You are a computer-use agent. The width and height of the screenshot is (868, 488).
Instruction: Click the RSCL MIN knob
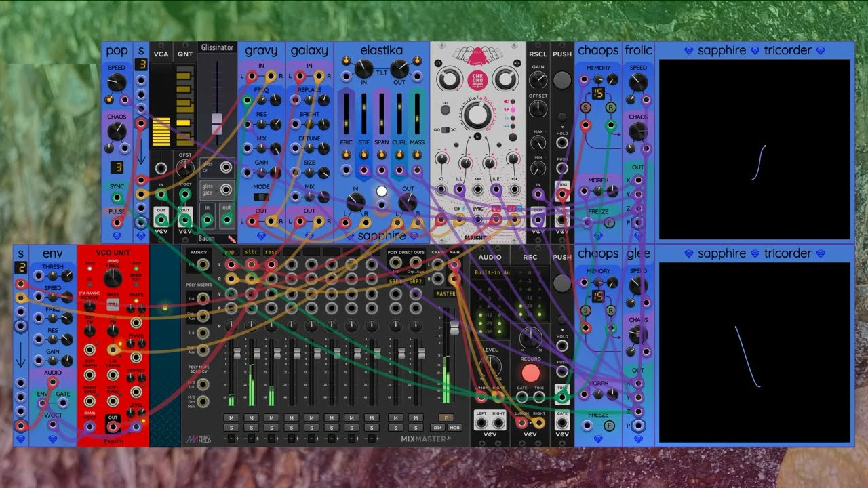538,169
